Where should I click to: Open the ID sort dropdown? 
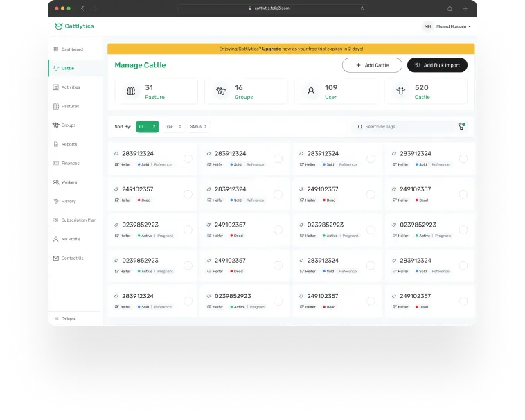point(147,127)
